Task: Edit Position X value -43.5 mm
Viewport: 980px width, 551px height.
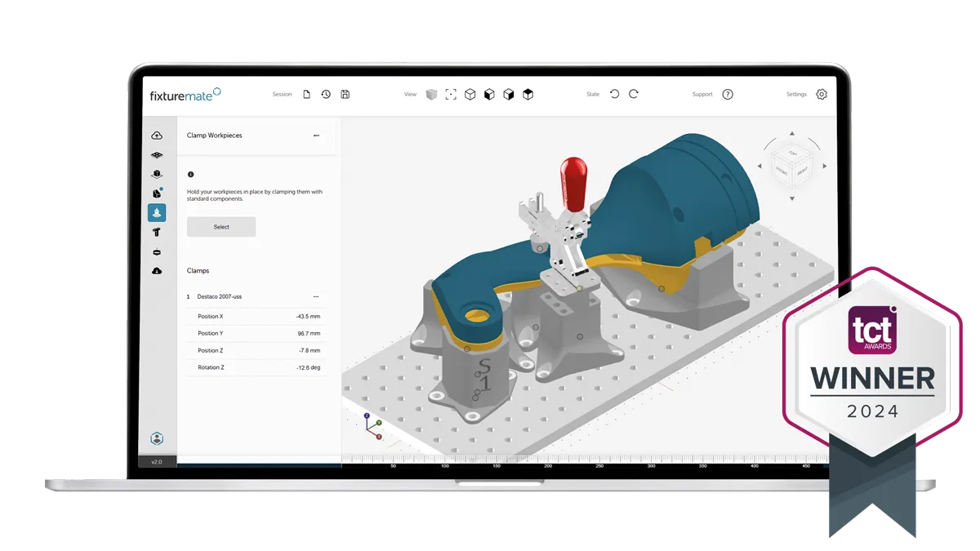Action: [308, 317]
